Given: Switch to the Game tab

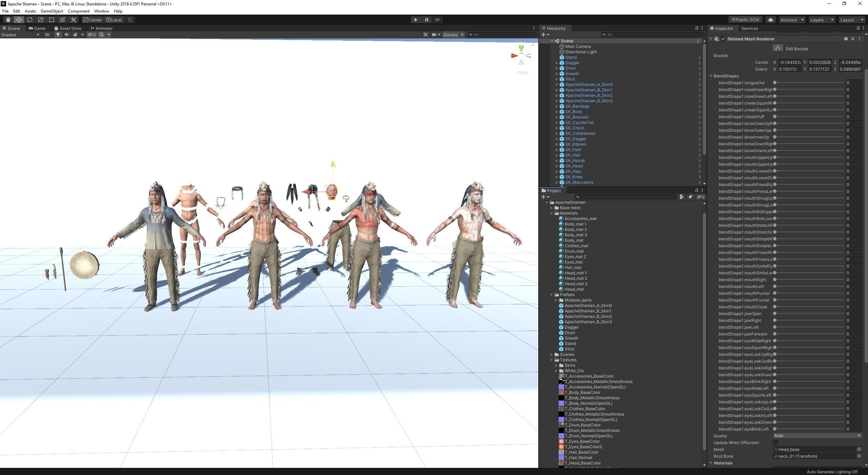Looking at the screenshot, I should [x=37, y=28].
